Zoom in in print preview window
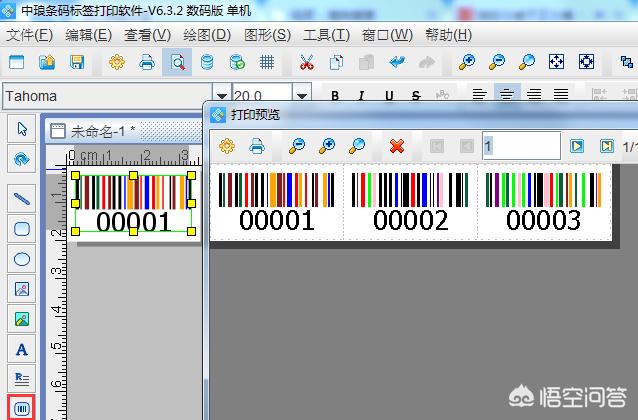The height and width of the screenshot is (420, 638). [x=327, y=146]
